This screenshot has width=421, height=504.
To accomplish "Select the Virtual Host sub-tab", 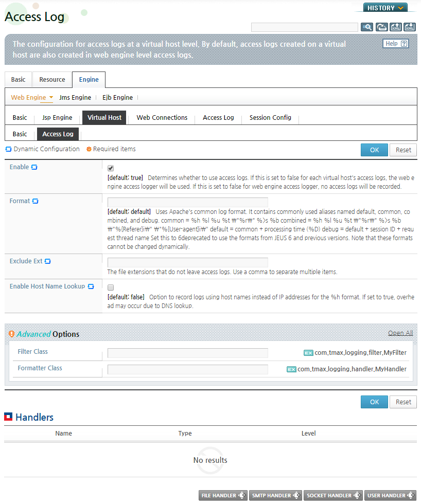I will click(x=104, y=118).
